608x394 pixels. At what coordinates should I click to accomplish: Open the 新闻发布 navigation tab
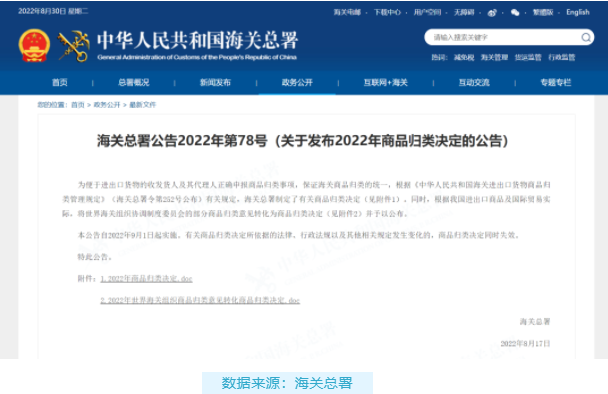coord(215,82)
